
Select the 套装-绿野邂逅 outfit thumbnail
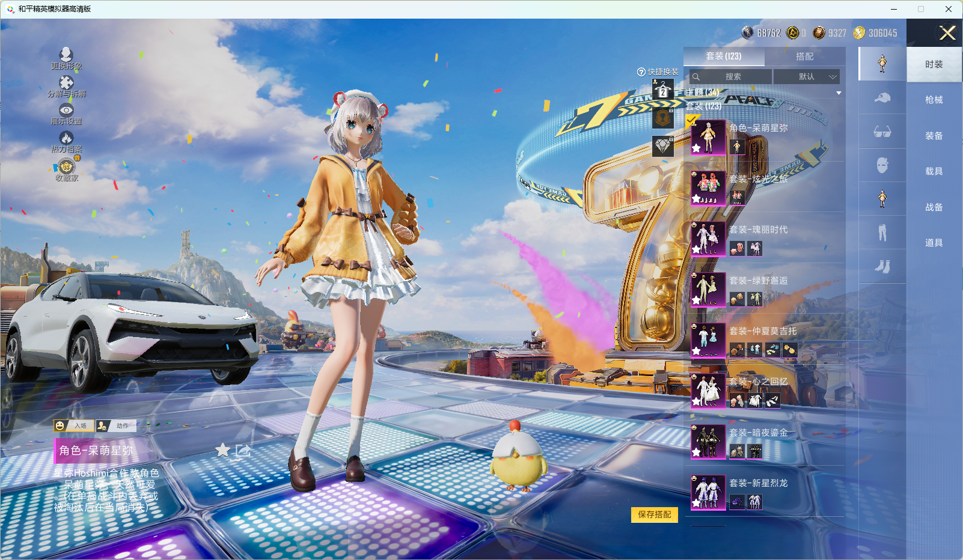[x=708, y=290]
